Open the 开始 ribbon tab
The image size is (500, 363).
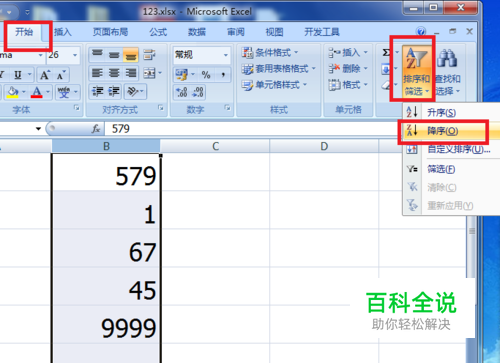[x=24, y=32]
